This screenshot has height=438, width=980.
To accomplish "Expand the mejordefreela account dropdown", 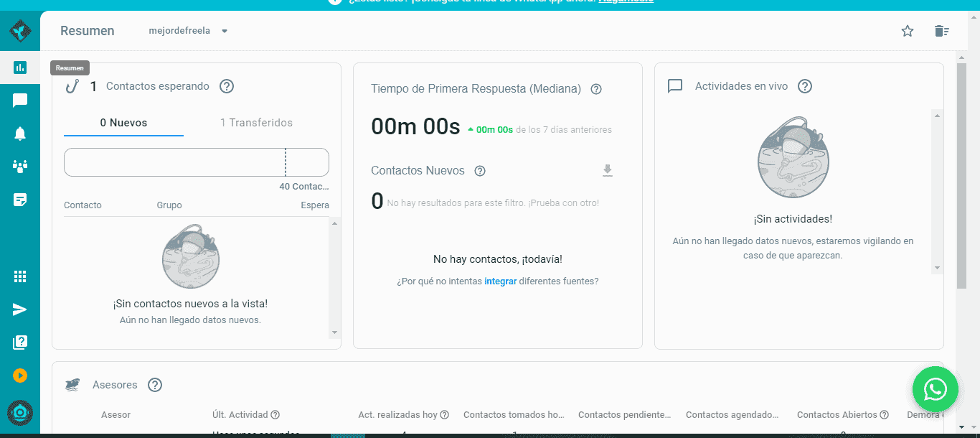I will (225, 31).
